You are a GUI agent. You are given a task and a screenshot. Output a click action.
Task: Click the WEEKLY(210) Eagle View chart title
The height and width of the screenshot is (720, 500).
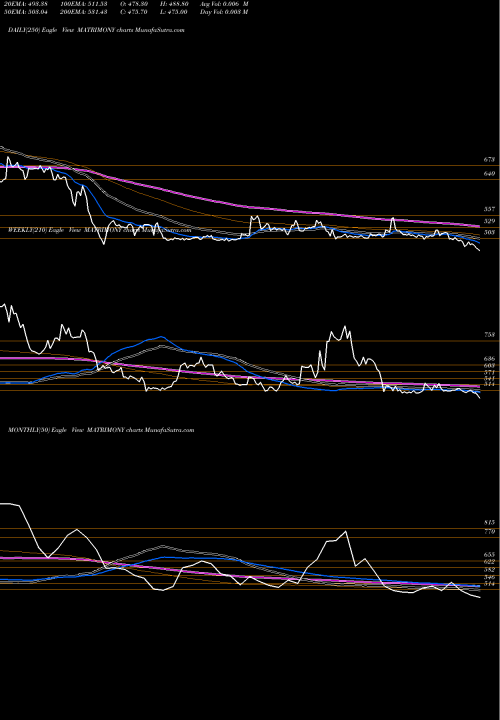tap(99, 230)
